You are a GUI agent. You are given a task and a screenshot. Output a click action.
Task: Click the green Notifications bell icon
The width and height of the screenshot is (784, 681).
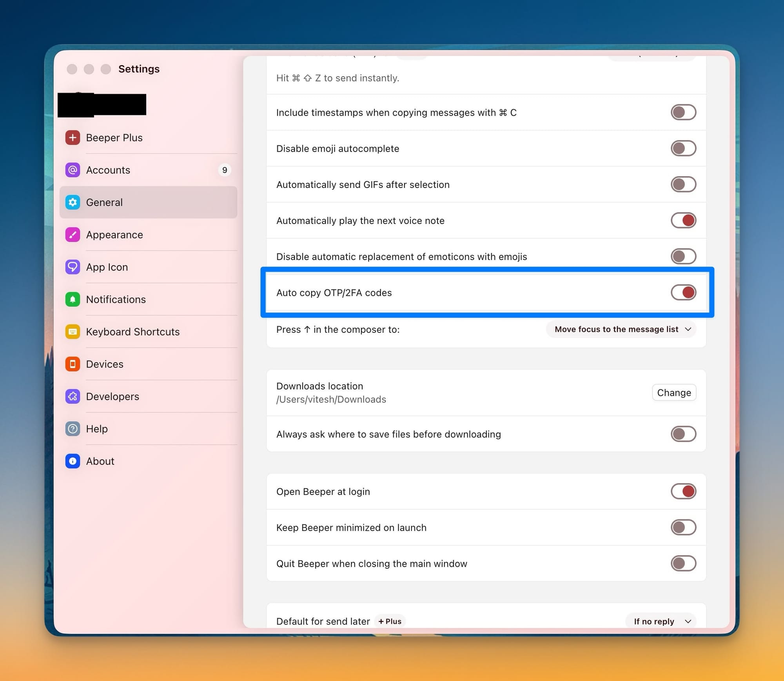tap(73, 299)
